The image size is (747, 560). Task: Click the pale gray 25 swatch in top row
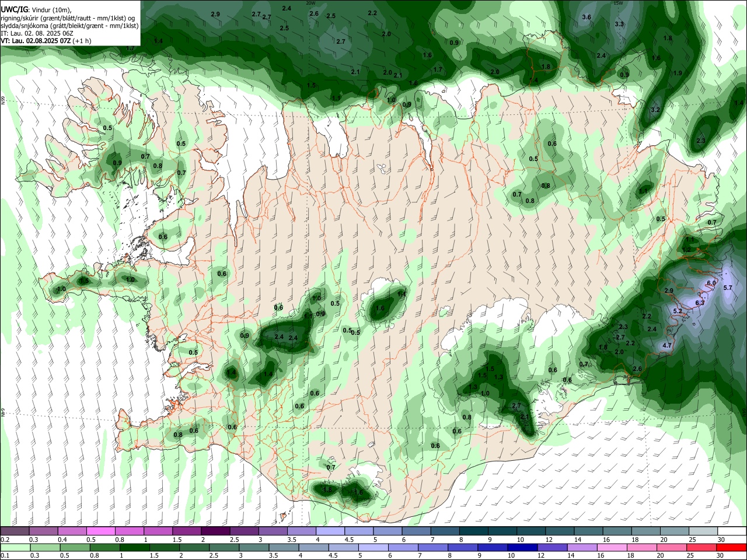704,531
